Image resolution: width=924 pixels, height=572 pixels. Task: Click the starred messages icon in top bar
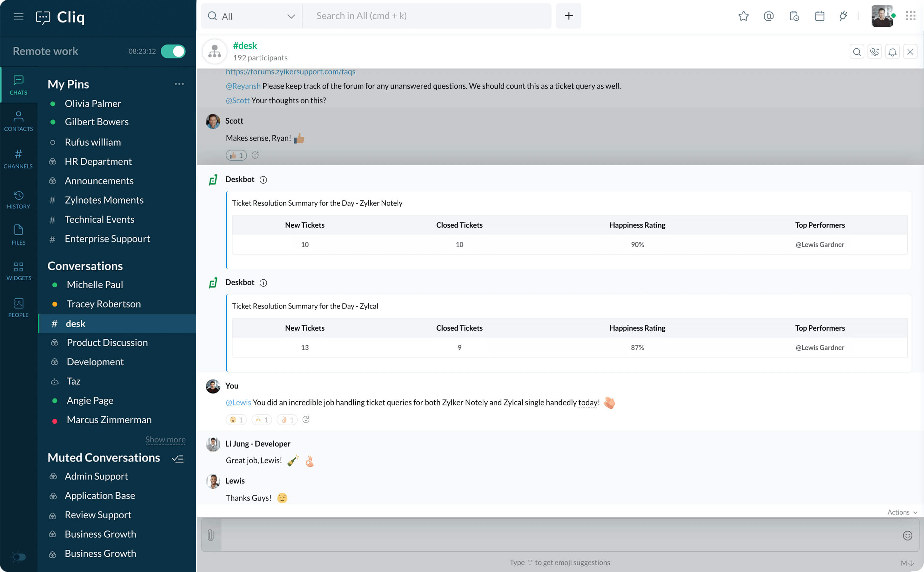(743, 16)
